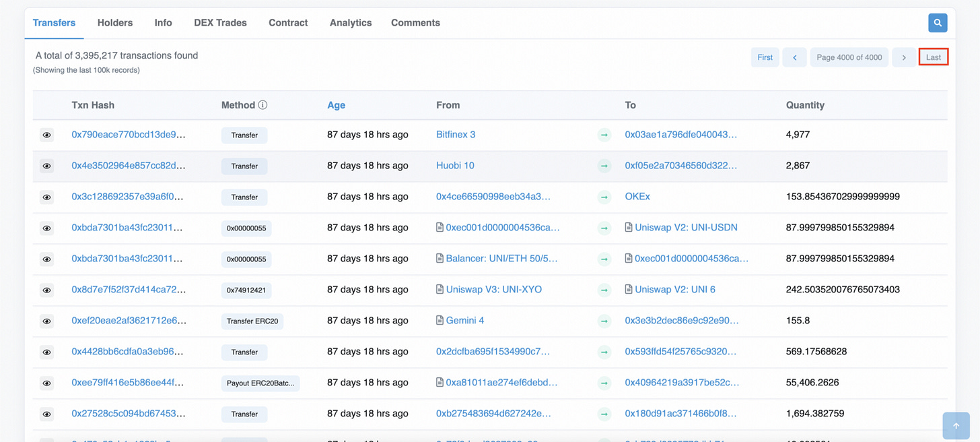The image size is (980, 442).
Task: Open Balancer: UNI/ETH 50/5 sender link
Action: 501,259
